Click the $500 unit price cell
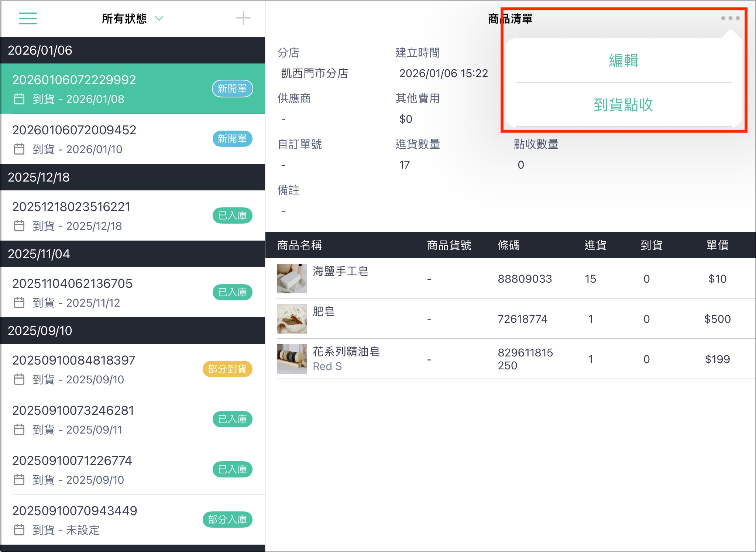756x552 pixels. [x=717, y=319]
